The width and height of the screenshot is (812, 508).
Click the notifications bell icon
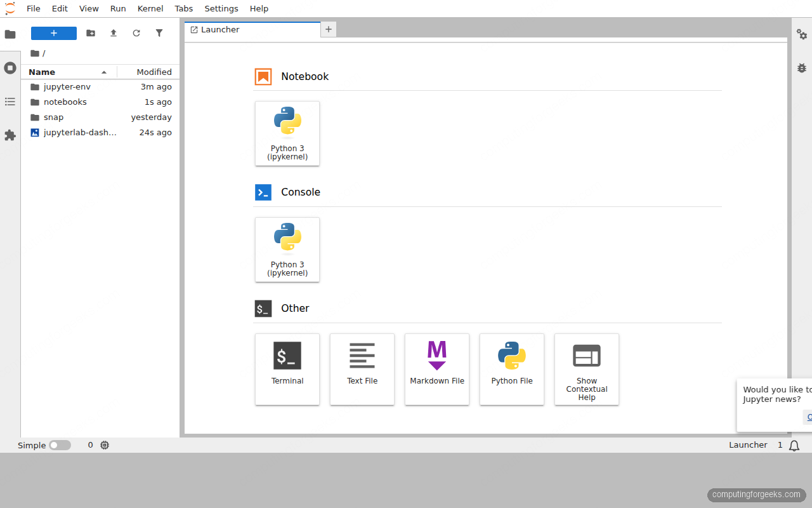(794, 446)
